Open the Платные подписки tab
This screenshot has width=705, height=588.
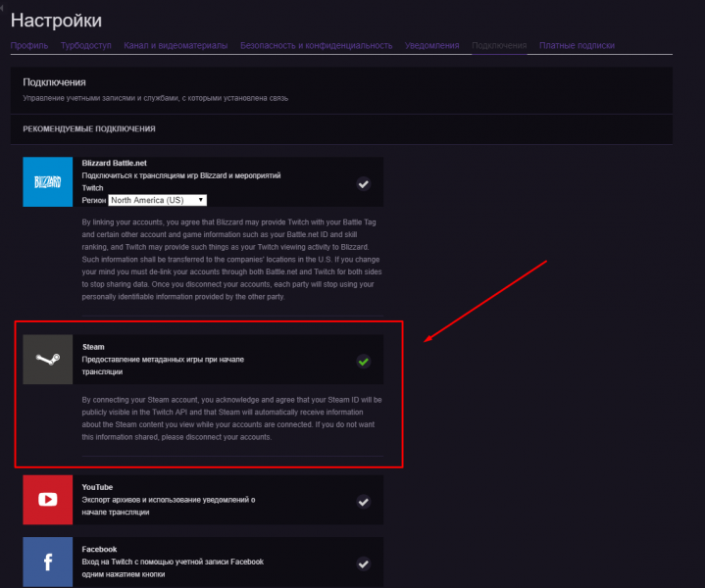pos(577,45)
